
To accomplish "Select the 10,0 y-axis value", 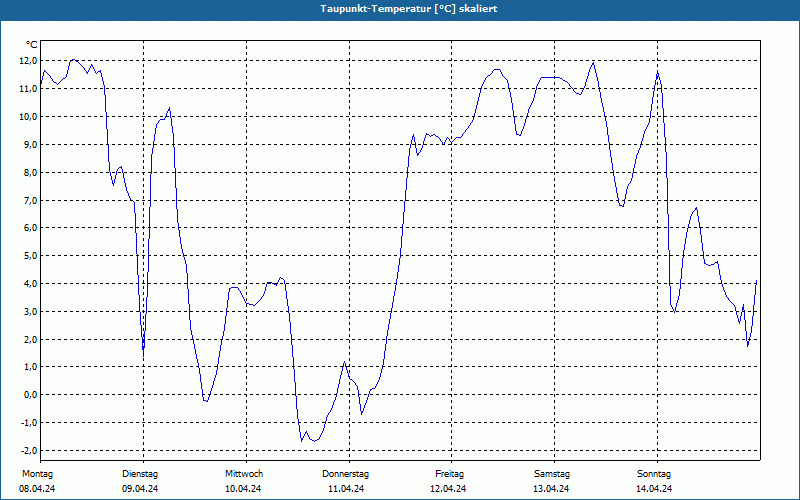I will point(28,117).
